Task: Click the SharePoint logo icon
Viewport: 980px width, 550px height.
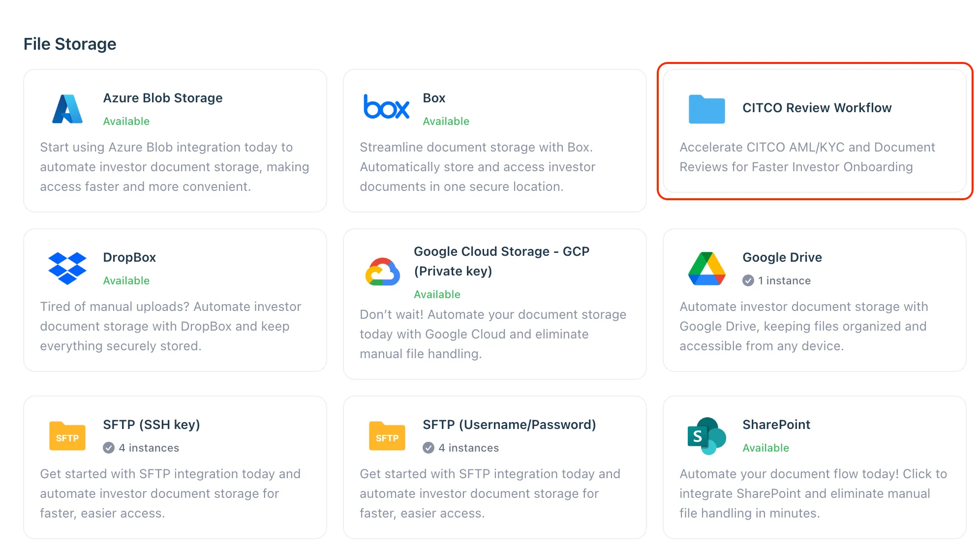Action: coord(706,436)
